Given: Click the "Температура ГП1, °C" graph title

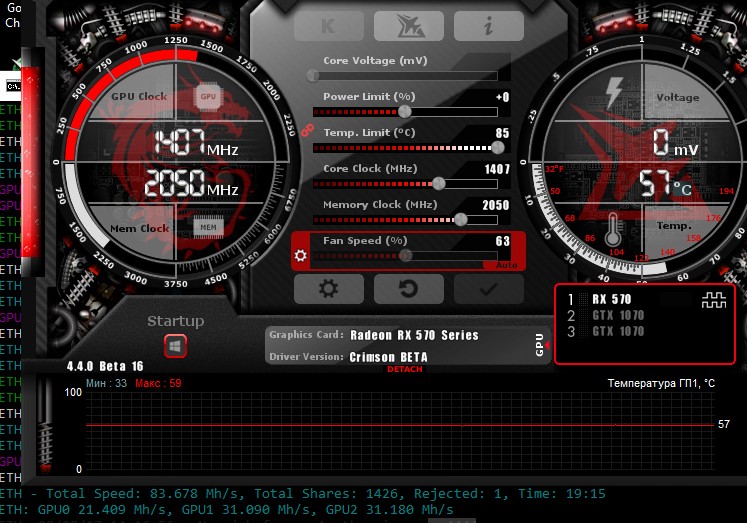Looking at the screenshot, I should tap(661, 383).
